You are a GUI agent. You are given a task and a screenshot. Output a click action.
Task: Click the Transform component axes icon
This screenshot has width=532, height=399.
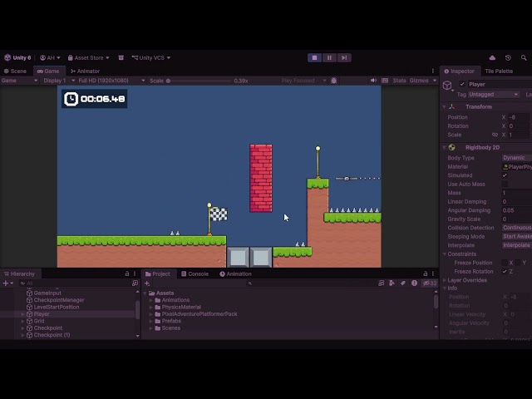click(x=451, y=107)
